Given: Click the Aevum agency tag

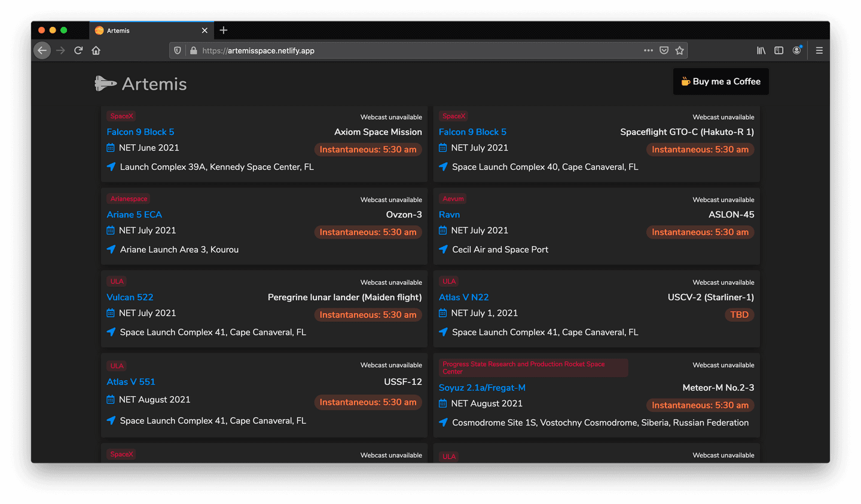Looking at the screenshot, I should [453, 198].
